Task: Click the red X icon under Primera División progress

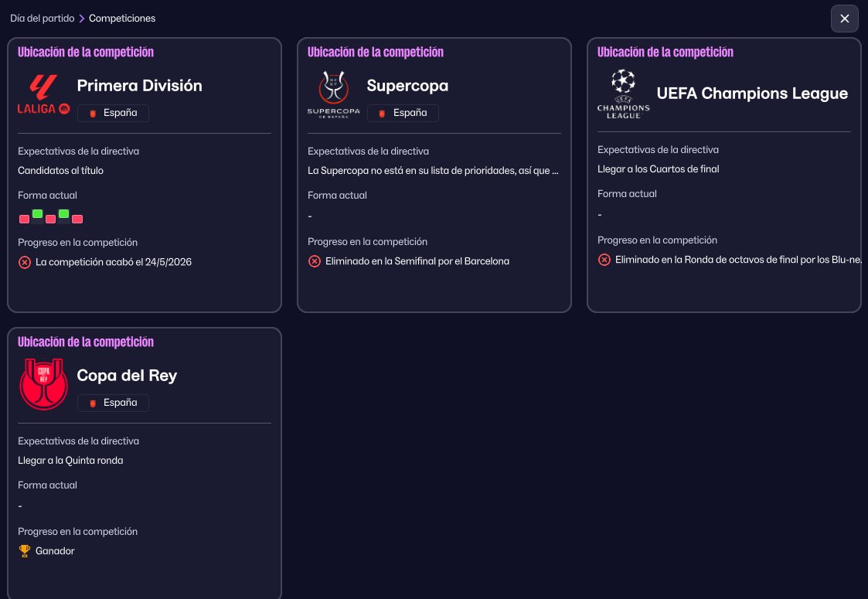Action: [x=25, y=262]
